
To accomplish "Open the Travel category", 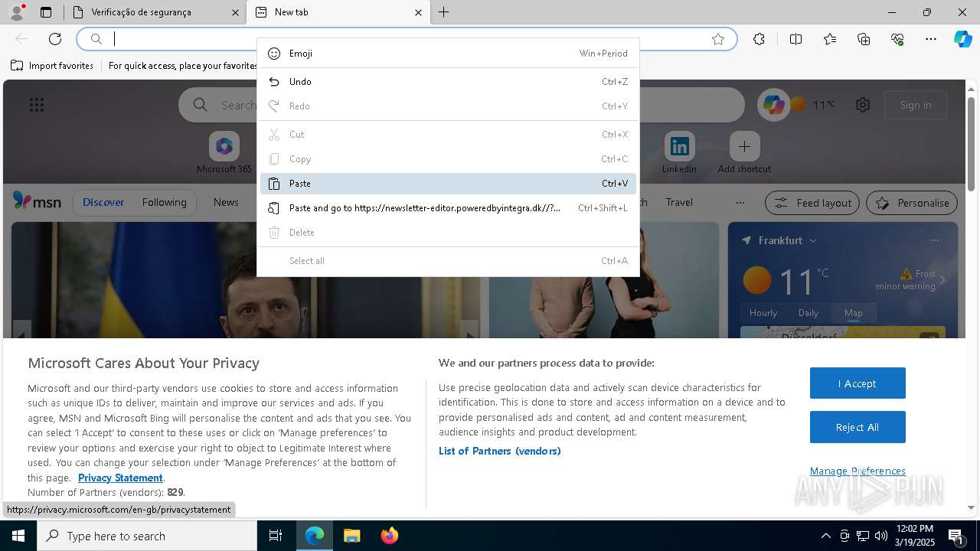I will pos(679,202).
